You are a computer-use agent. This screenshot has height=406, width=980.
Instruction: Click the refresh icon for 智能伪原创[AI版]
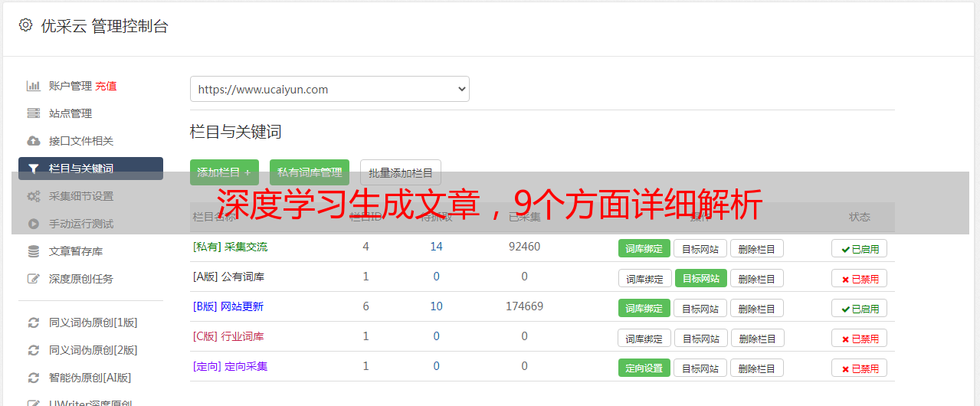click(33, 378)
